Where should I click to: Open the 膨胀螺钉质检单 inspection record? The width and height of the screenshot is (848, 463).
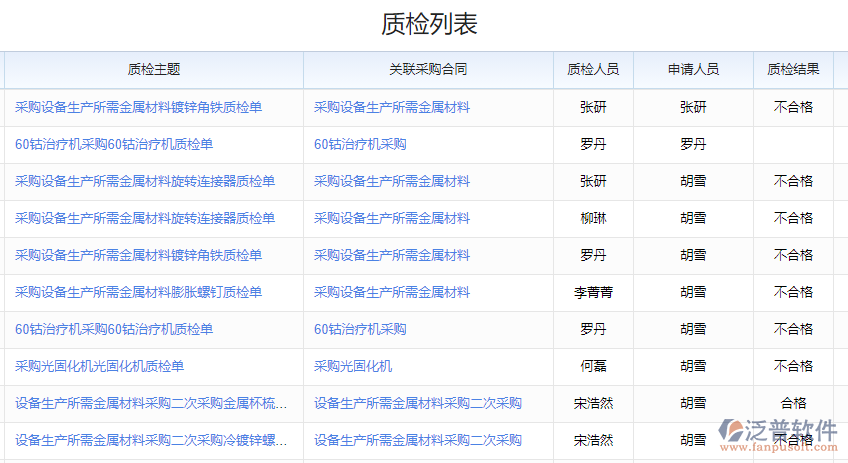pos(138,292)
